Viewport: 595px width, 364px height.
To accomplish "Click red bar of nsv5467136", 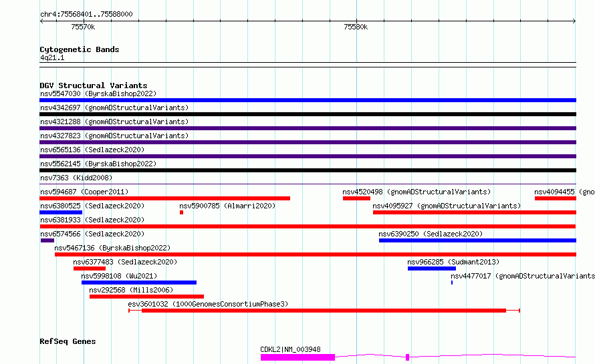I will click(x=316, y=254).
